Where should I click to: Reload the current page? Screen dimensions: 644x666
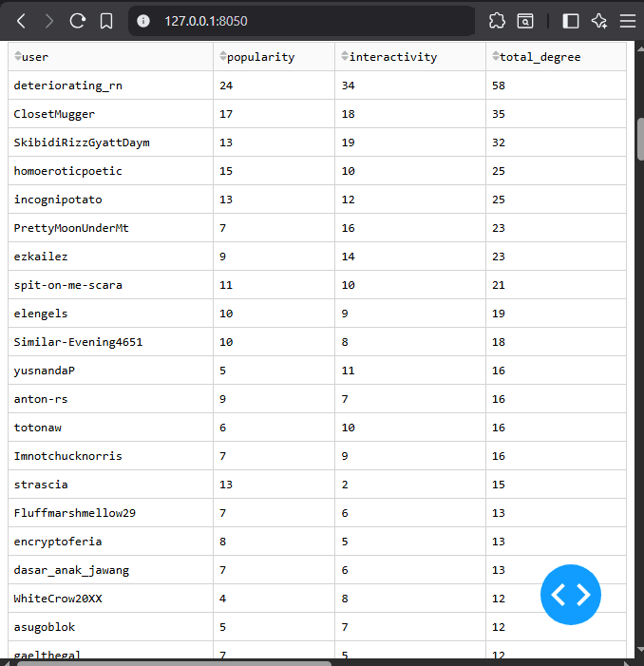point(78,21)
